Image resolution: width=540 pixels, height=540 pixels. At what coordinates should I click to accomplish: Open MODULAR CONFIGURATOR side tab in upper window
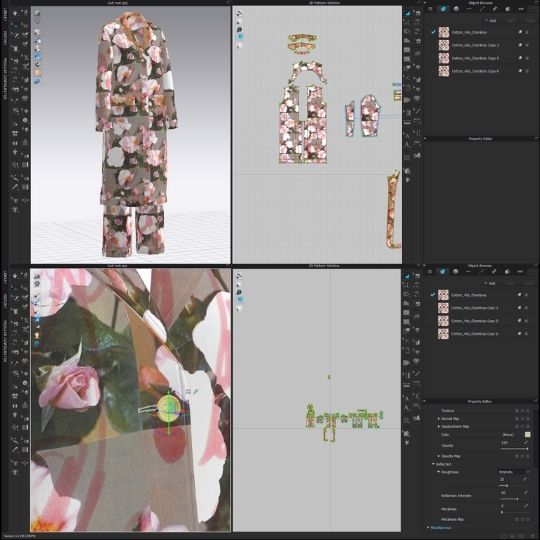(x=5, y=79)
